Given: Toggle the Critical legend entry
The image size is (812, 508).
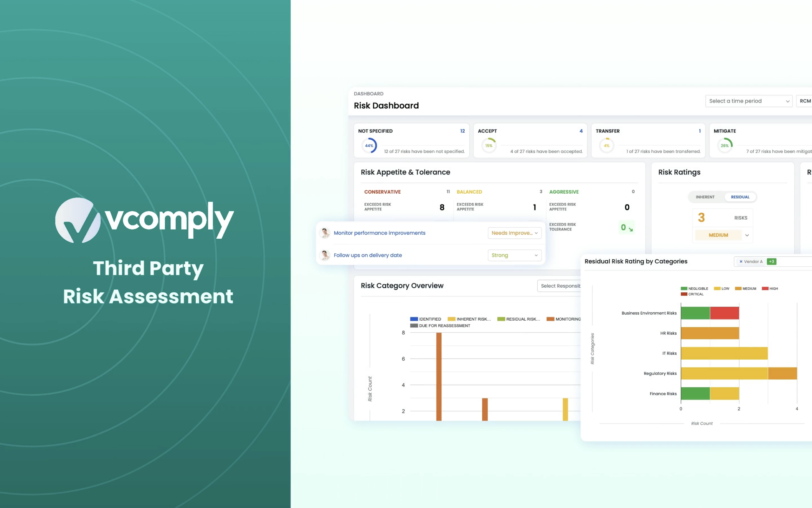Looking at the screenshot, I should coord(692,294).
